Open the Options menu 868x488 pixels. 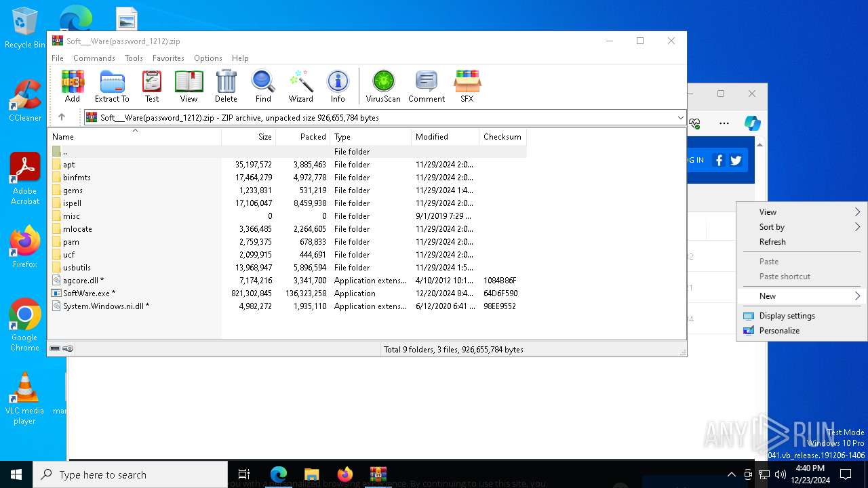pos(208,58)
